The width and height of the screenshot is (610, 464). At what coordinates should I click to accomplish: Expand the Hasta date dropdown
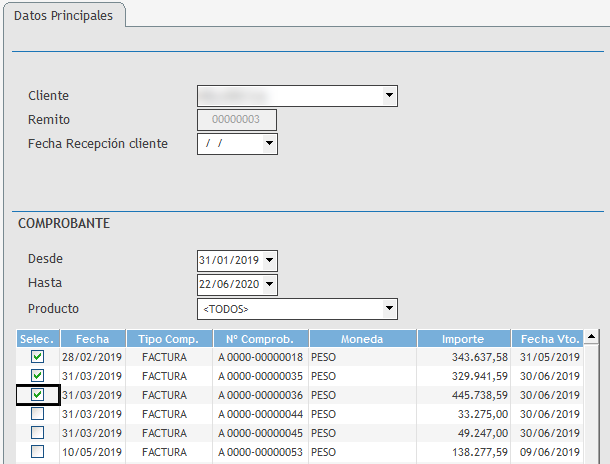[x=268, y=285]
